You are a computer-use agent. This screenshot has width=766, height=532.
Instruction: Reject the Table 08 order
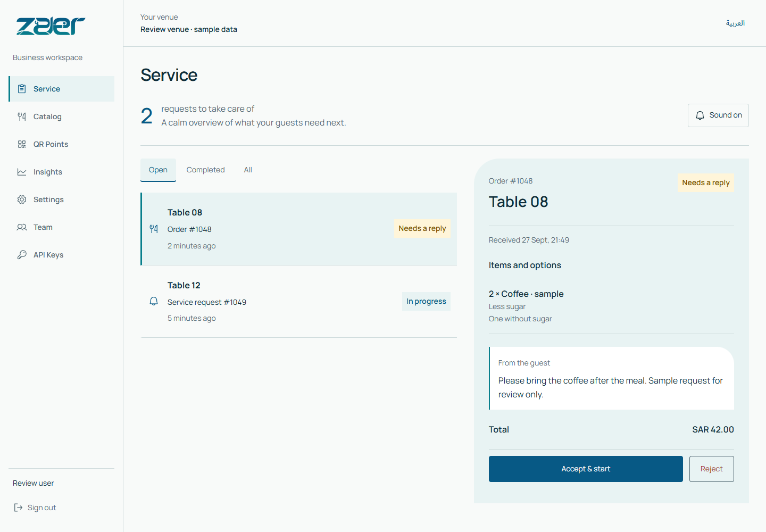[711, 469]
